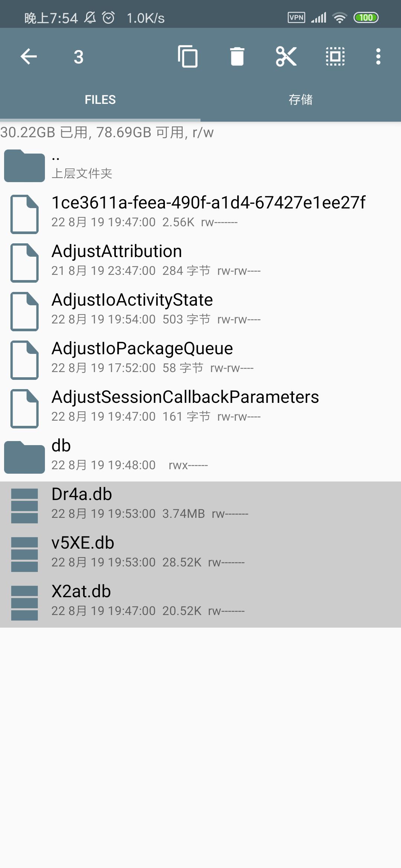Tap the select all icon
This screenshot has height=868, width=401.
point(335,57)
